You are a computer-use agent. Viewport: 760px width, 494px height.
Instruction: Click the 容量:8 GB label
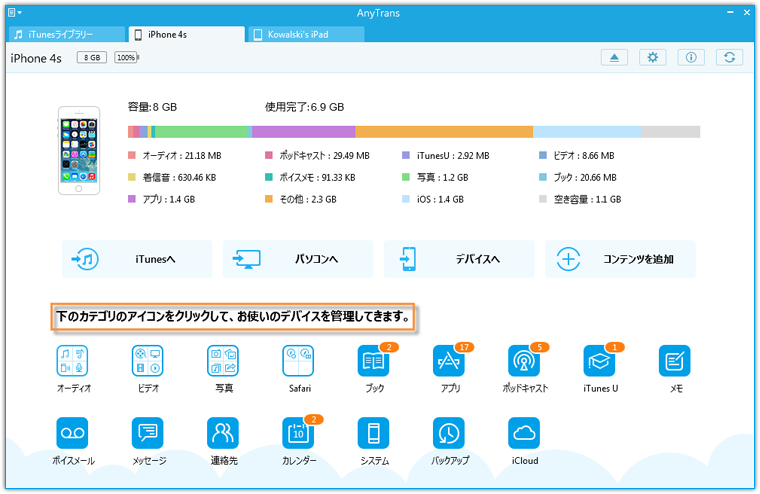pyautogui.click(x=152, y=107)
